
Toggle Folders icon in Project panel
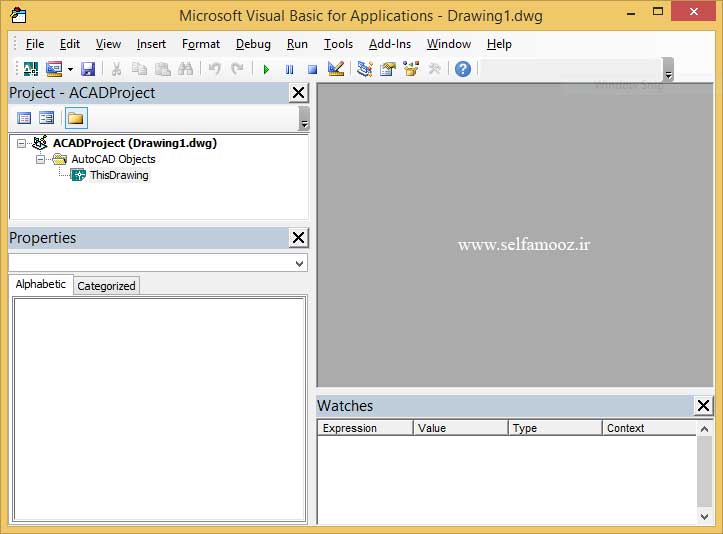pos(76,118)
